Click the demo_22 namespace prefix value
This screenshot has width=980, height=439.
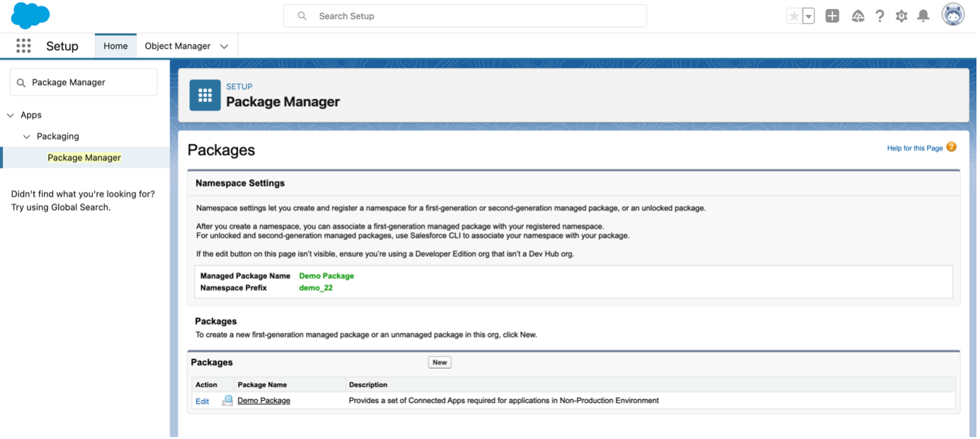[x=316, y=288]
